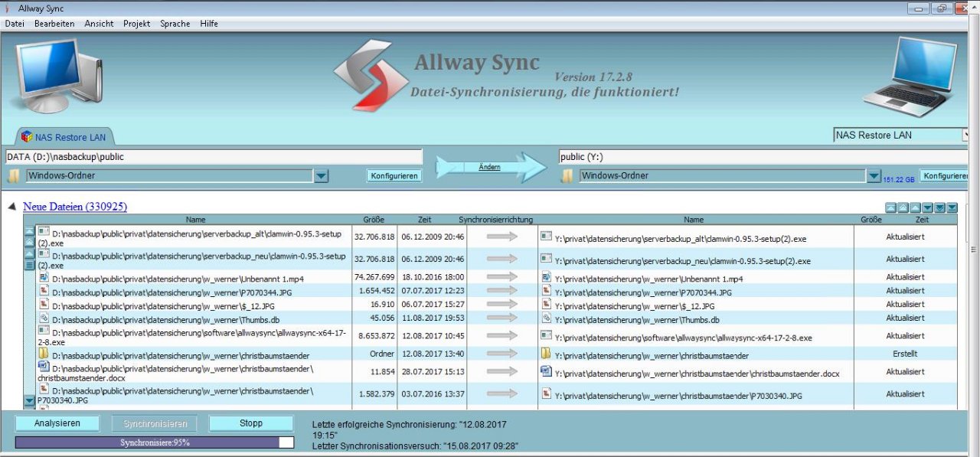Click the Synchronisieren button
The image size is (980, 457).
(x=155, y=423)
